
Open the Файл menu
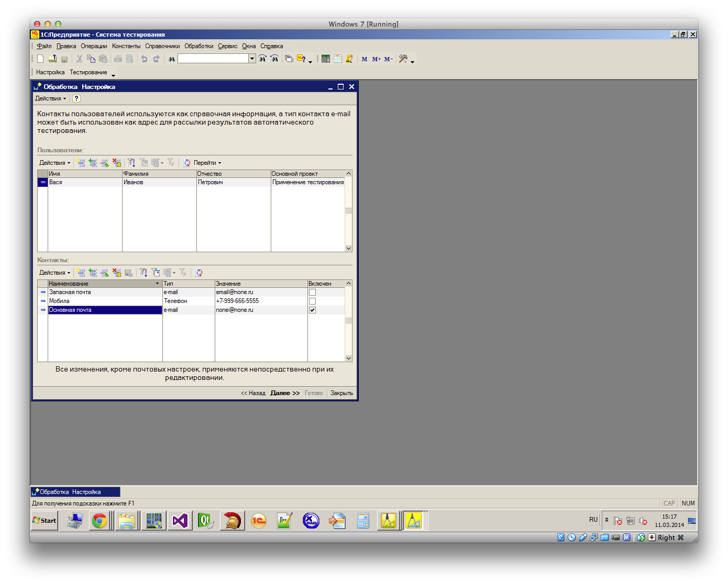tap(44, 46)
